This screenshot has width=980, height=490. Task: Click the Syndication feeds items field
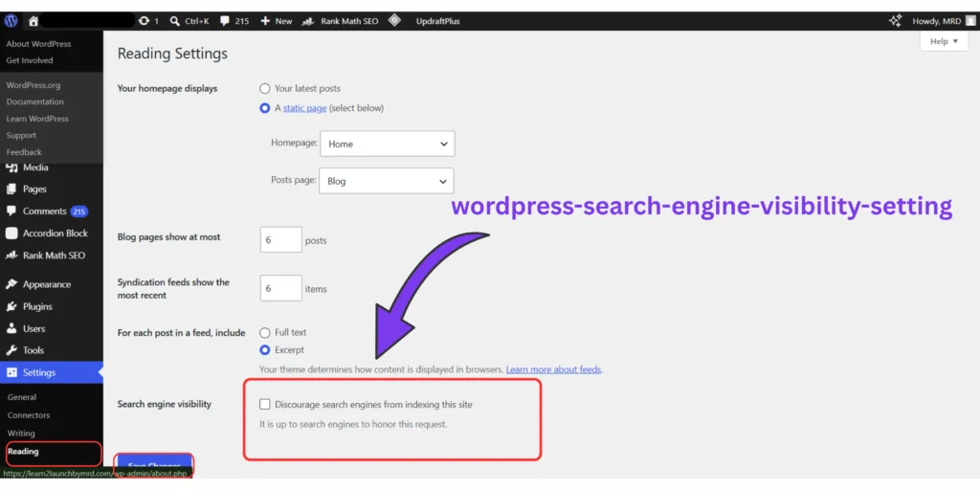(x=281, y=288)
